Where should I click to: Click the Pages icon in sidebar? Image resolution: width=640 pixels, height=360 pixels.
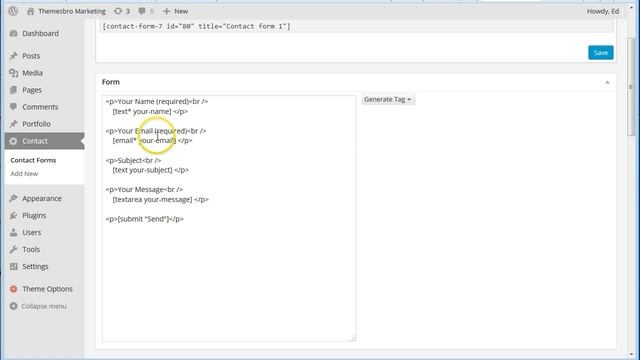coord(13,90)
